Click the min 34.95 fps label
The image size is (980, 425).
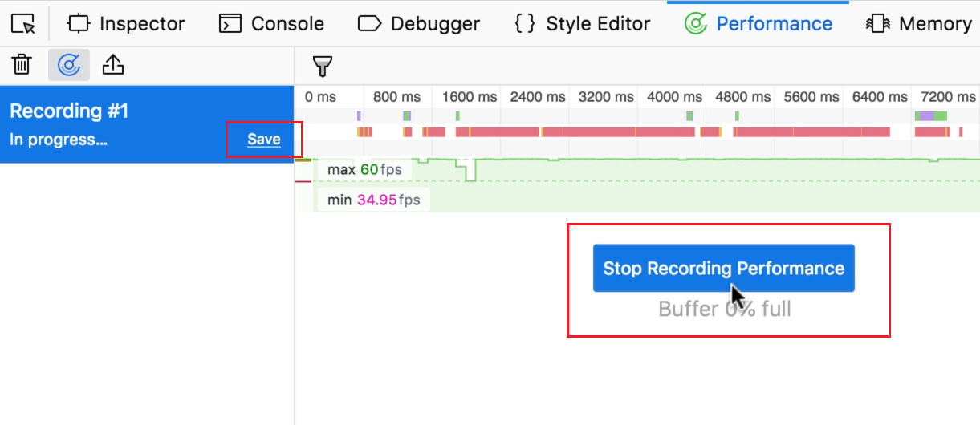click(373, 200)
